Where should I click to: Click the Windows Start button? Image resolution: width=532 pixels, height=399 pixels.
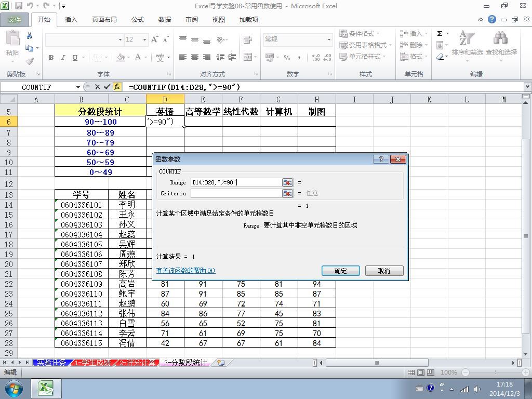tap(14, 389)
